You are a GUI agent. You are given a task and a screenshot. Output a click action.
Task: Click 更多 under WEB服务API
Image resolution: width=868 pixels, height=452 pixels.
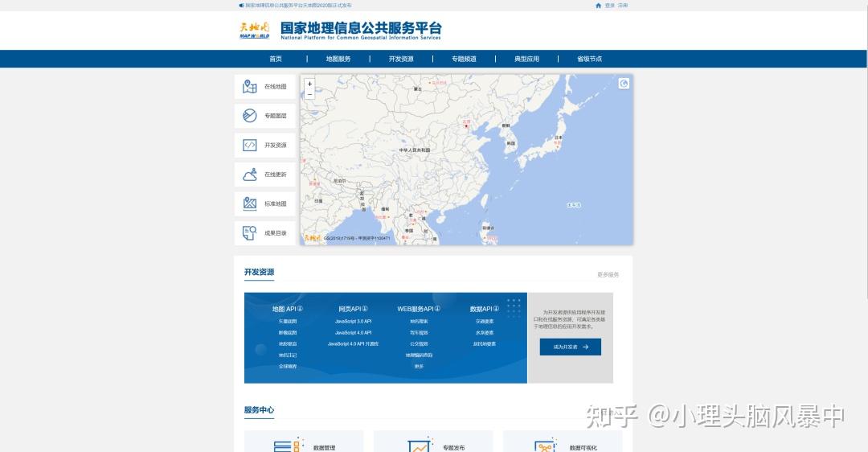coord(419,367)
